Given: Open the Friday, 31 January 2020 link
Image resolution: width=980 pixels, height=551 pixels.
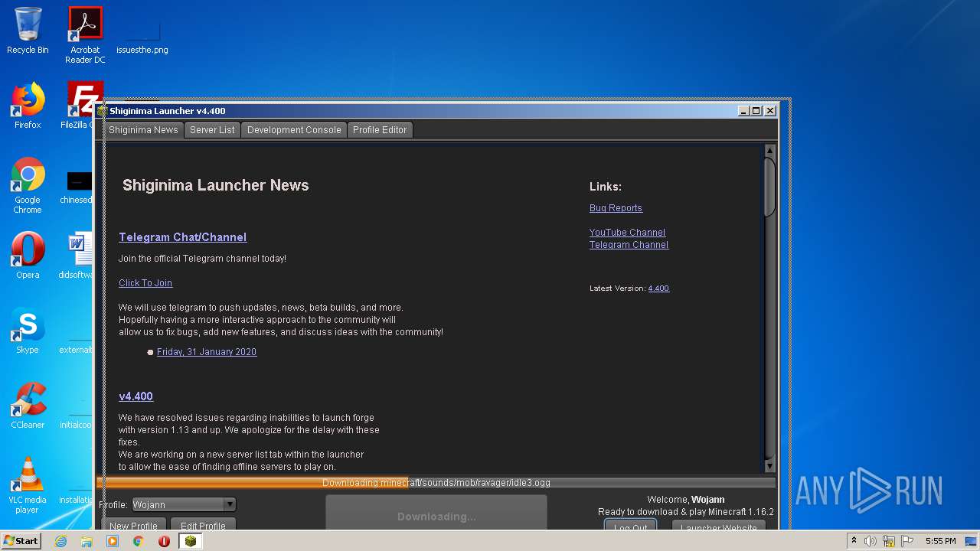Looking at the screenshot, I should (207, 352).
